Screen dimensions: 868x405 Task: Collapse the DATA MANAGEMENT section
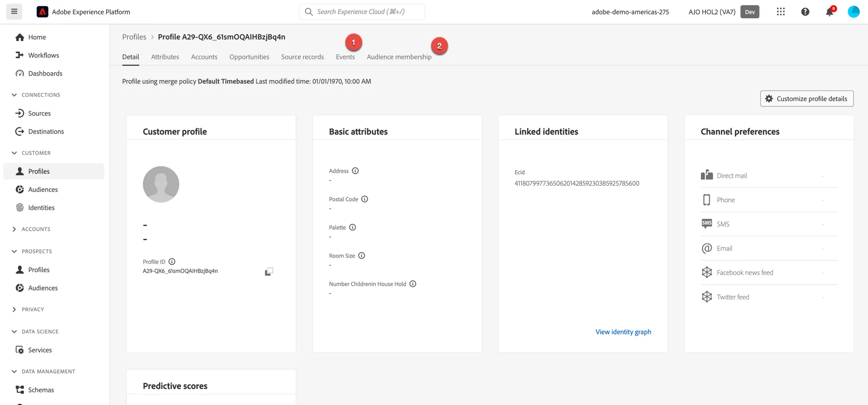click(x=14, y=372)
